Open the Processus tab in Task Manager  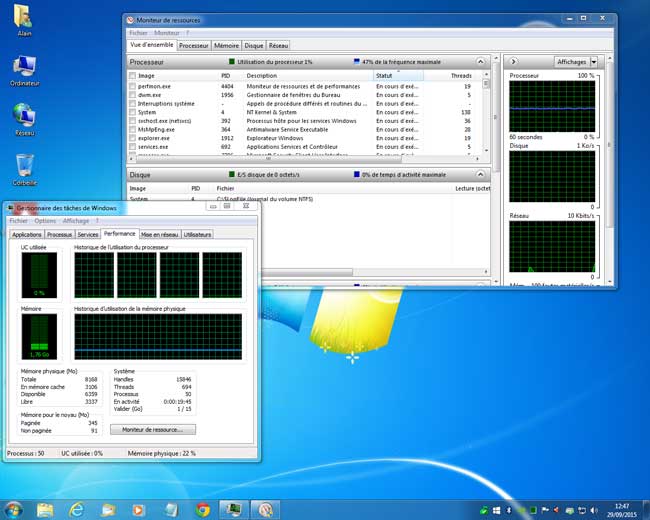coord(59,235)
